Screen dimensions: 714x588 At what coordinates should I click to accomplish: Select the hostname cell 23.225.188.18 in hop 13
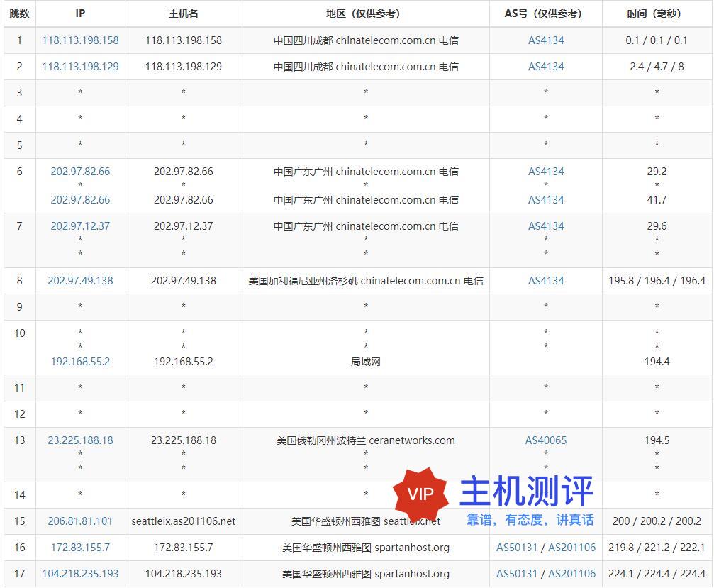tap(184, 440)
